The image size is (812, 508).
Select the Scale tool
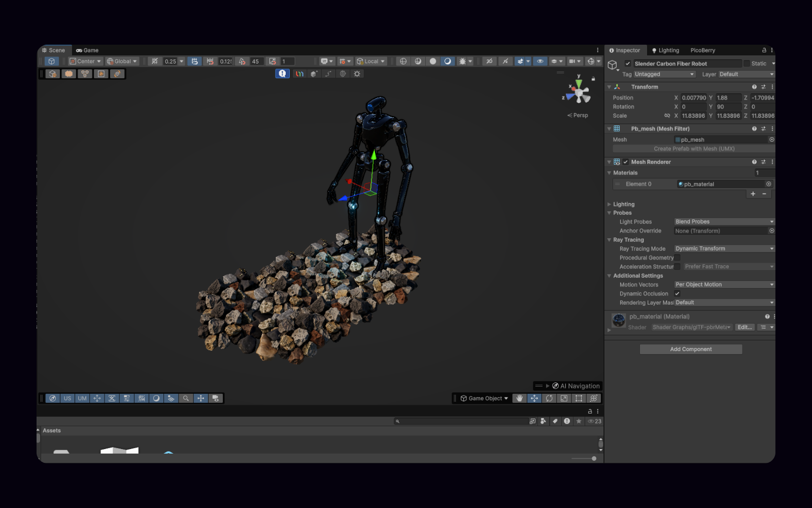tap(564, 398)
